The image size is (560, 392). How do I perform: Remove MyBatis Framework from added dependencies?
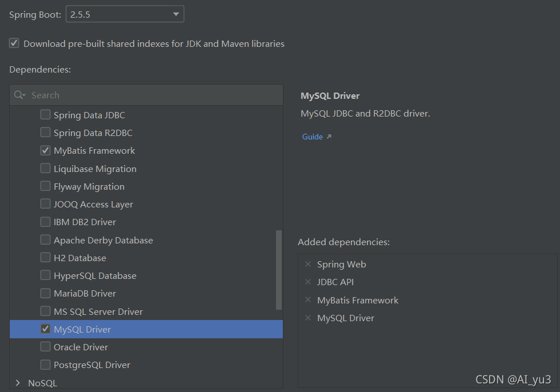[308, 299]
